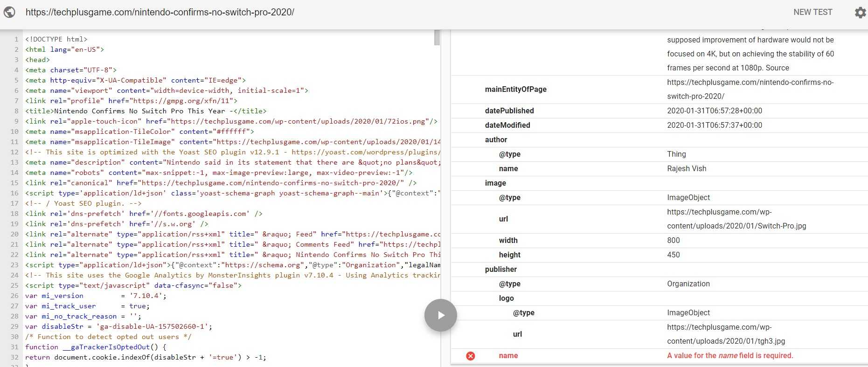Click the s.w.org dns-prefetch line

(x=117, y=224)
